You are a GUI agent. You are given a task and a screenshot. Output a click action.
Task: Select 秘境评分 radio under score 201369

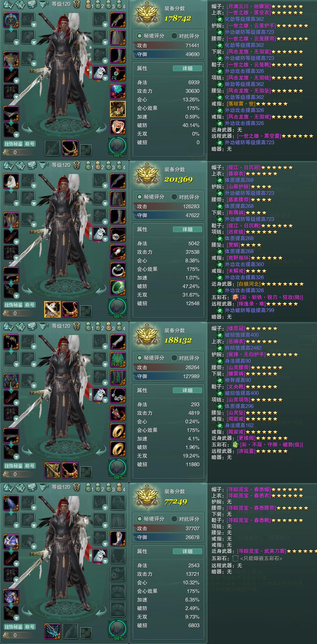pyautogui.click(x=139, y=197)
